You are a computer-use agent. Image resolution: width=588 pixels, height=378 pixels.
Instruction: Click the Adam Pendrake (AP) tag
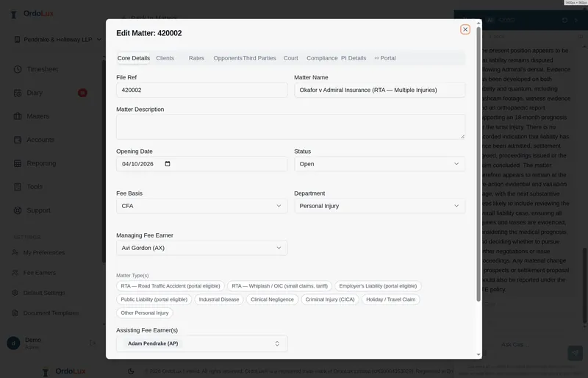pos(153,343)
